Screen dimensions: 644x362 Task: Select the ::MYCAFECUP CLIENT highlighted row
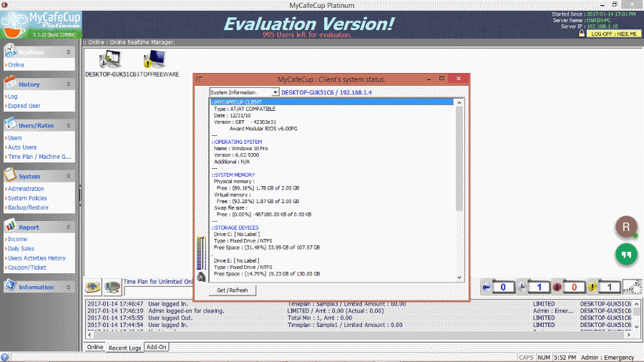332,102
